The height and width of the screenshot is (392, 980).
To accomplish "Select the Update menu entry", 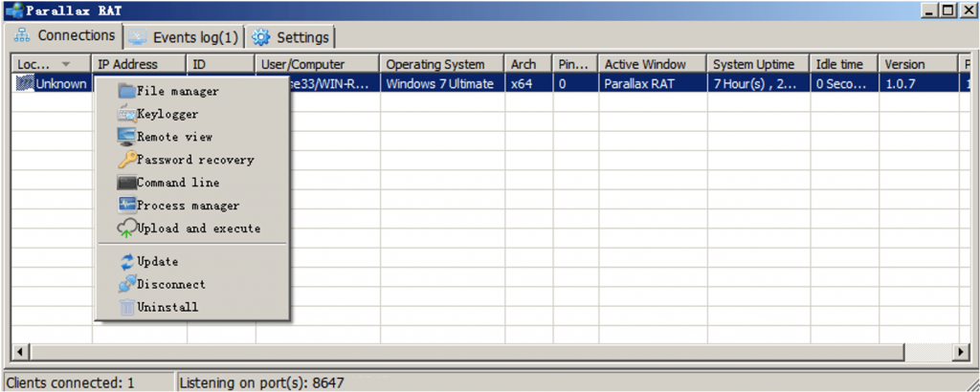I will tap(157, 261).
